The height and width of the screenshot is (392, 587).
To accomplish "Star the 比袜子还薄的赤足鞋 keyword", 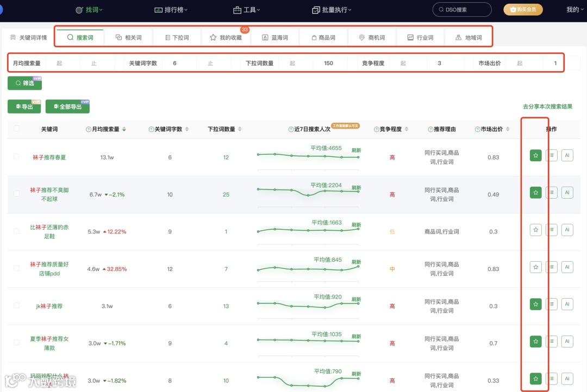I will pos(535,230).
